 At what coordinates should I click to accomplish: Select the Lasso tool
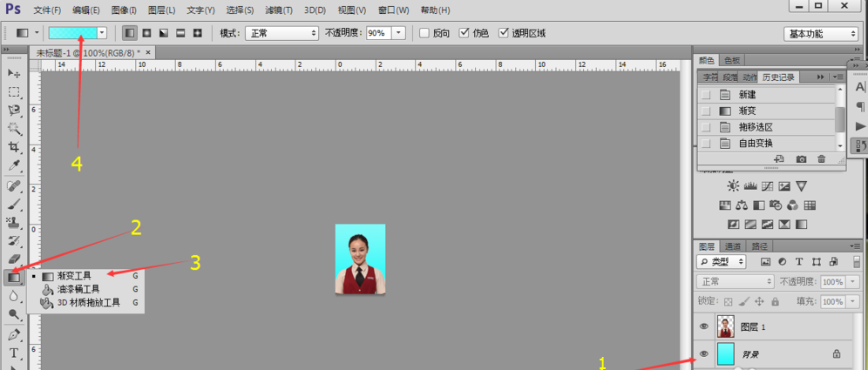pyautogui.click(x=14, y=110)
